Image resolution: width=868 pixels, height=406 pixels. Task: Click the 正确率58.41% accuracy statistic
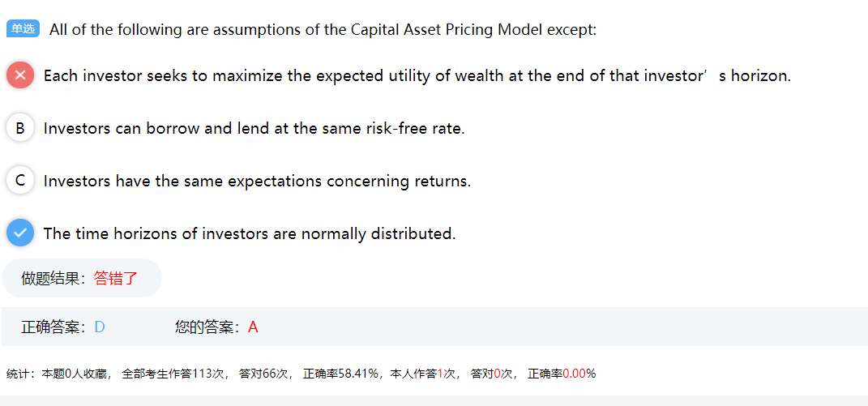point(340,374)
